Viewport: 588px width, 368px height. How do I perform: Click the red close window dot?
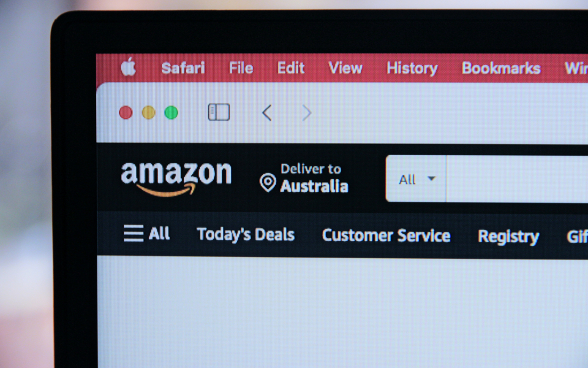pyautogui.click(x=126, y=113)
